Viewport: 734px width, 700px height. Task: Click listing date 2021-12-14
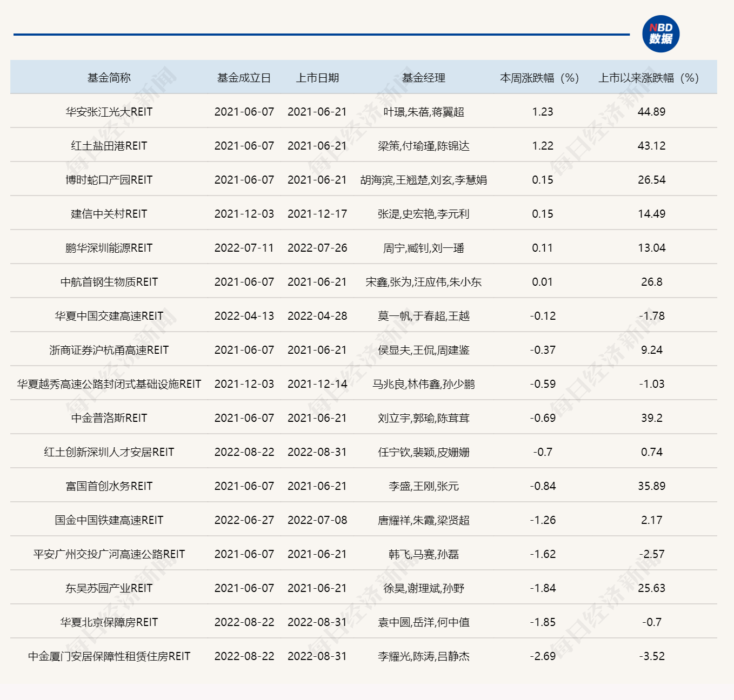pyautogui.click(x=317, y=384)
